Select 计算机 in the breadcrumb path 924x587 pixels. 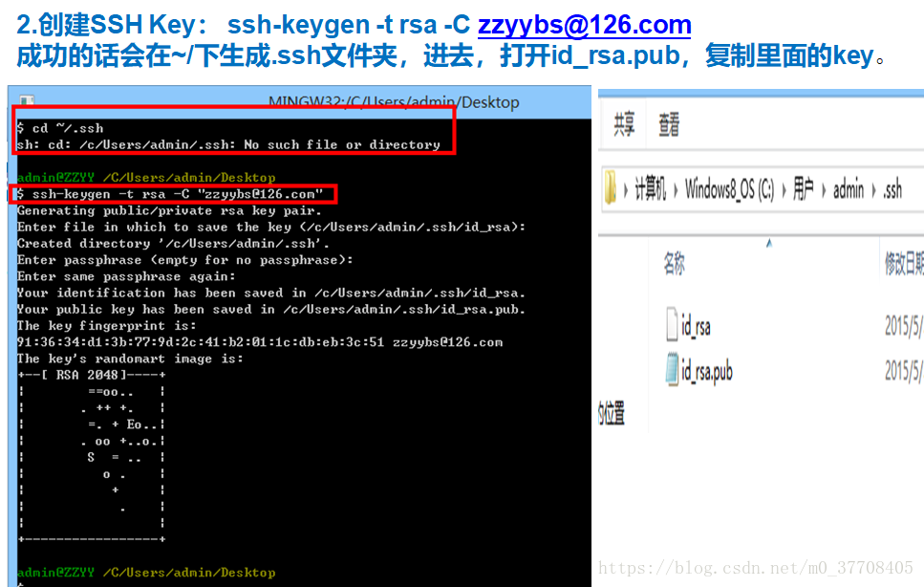tap(650, 189)
